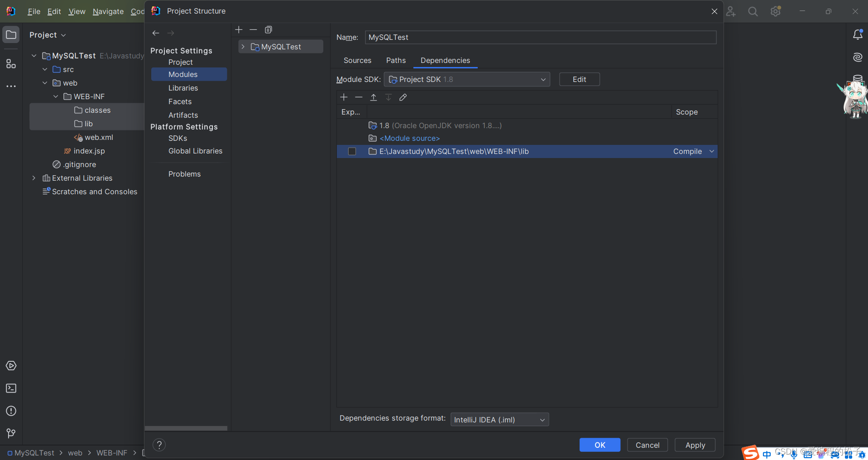Click the Apply button
Screen dimensions: 868x460
[x=695, y=445]
